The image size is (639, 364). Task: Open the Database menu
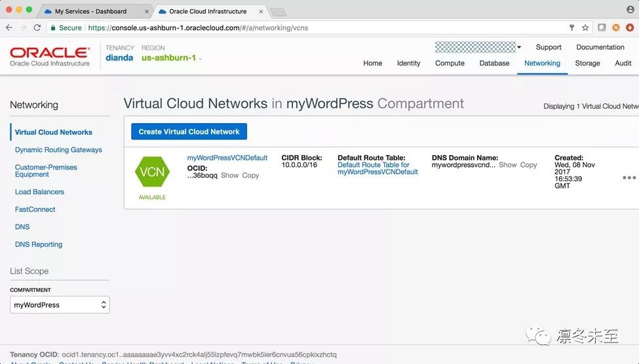click(494, 63)
